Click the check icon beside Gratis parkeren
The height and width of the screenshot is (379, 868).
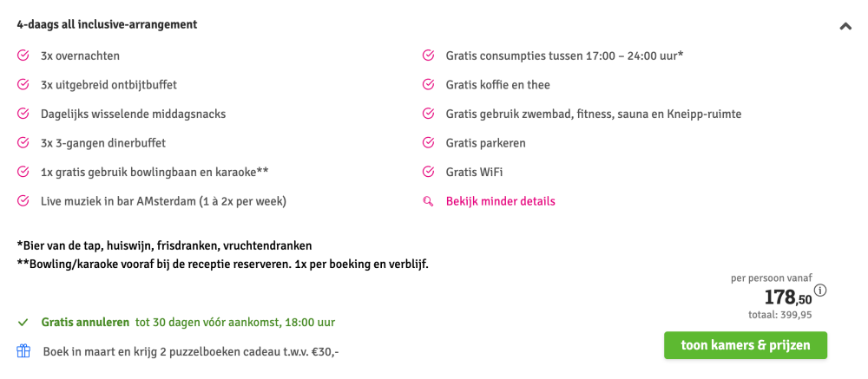pos(428,143)
